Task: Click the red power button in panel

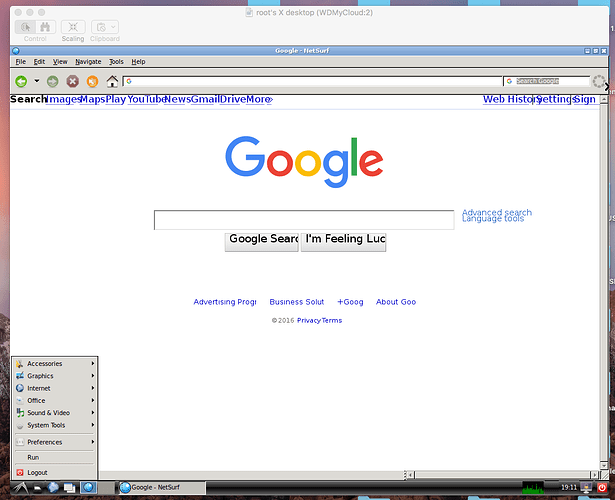Action: (x=602, y=487)
